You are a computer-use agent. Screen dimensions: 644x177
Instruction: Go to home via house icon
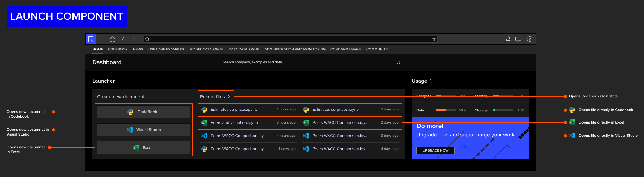tap(112, 39)
